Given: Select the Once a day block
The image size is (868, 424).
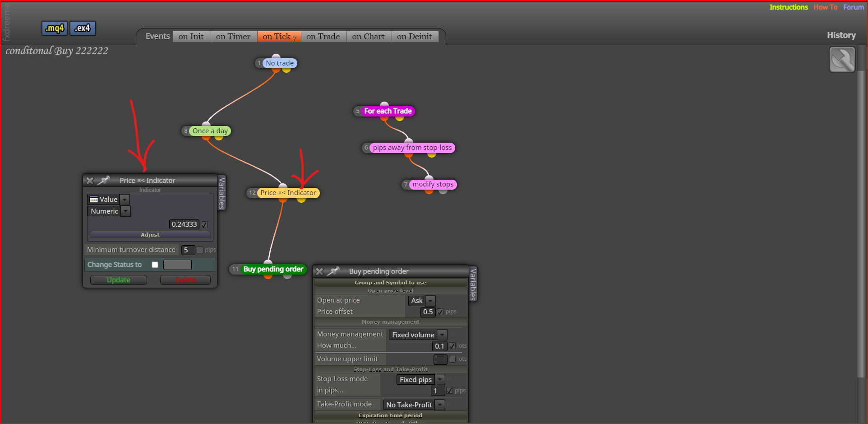Looking at the screenshot, I should pyautogui.click(x=210, y=131).
